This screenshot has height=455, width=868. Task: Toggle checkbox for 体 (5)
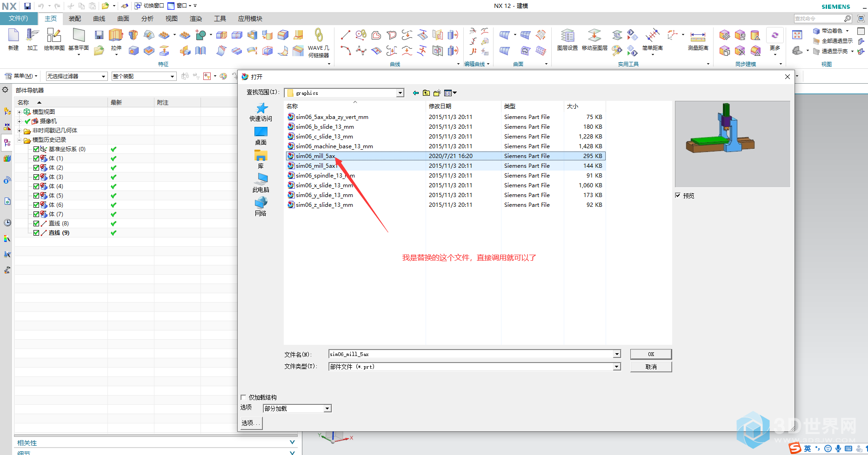click(x=36, y=196)
